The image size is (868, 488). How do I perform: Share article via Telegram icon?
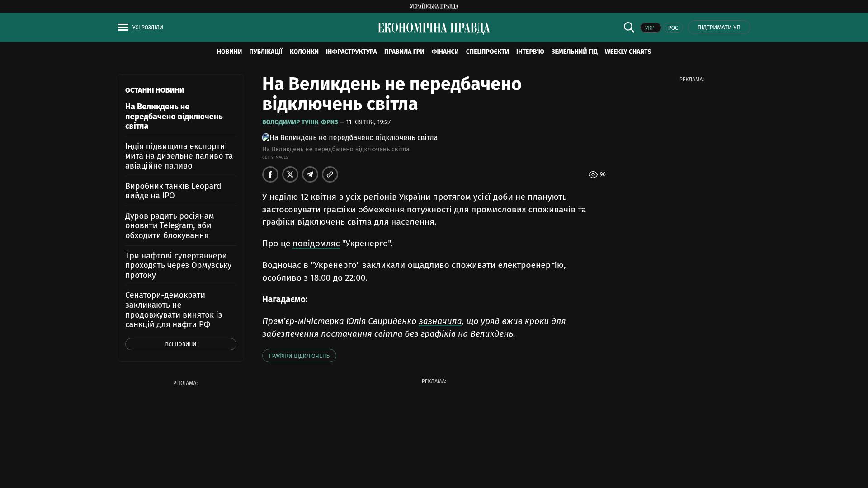(310, 174)
